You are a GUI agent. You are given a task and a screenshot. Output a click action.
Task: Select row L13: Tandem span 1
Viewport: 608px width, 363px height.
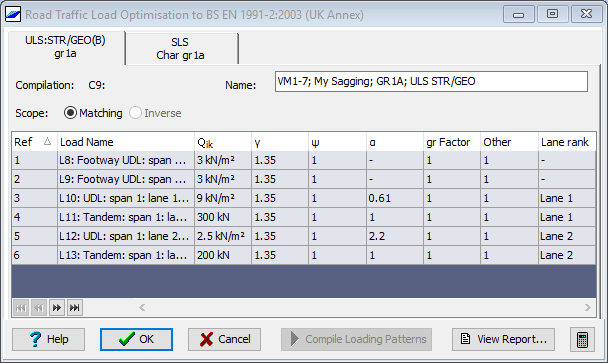(304, 255)
